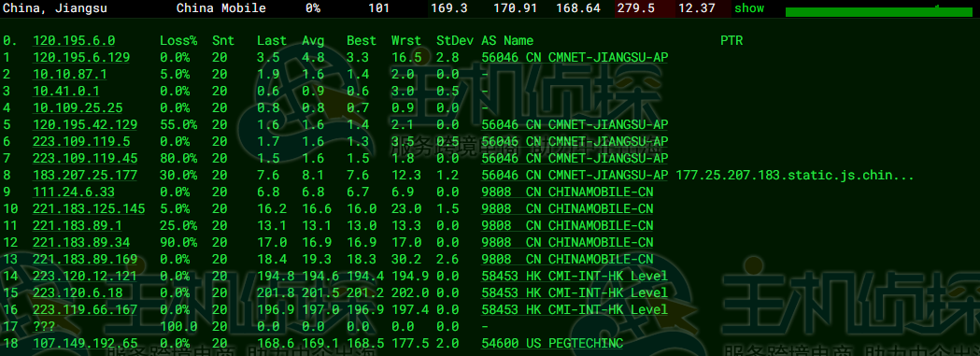Open final hop IP 107.149.192.65
Viewport: 980px width, 356px height.
(85, 344)
